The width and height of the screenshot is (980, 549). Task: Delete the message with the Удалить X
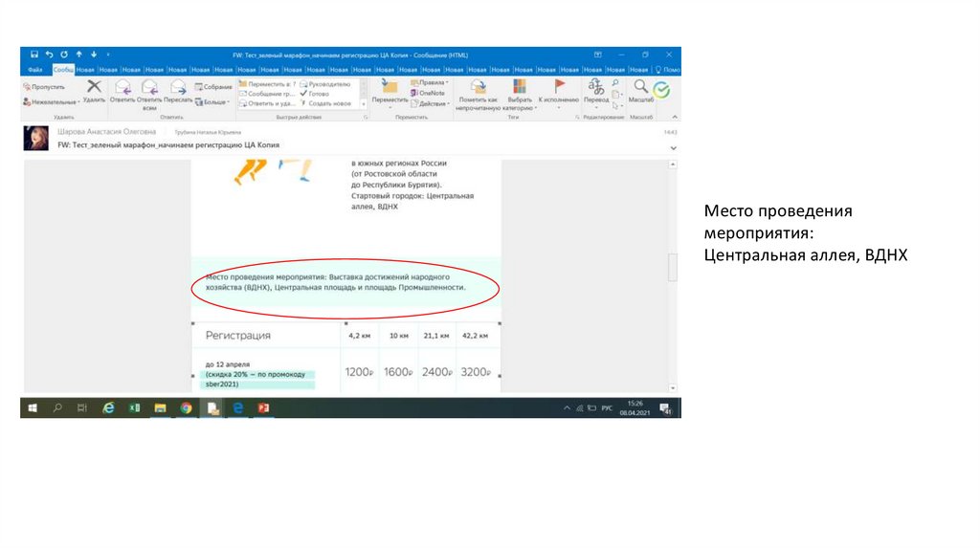point(94,91)
